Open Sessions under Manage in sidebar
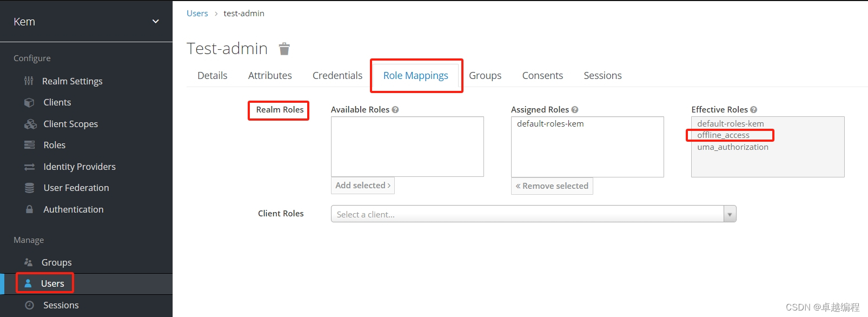 [61, 305]
